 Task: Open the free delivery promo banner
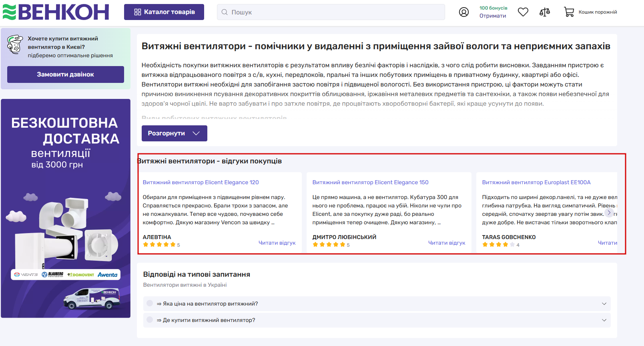(66, 208)
